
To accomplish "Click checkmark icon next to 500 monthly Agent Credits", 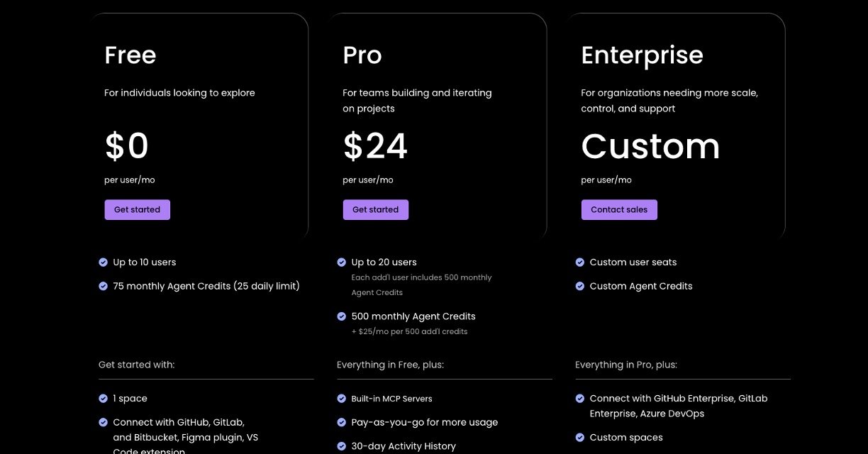I will (342, 316).
